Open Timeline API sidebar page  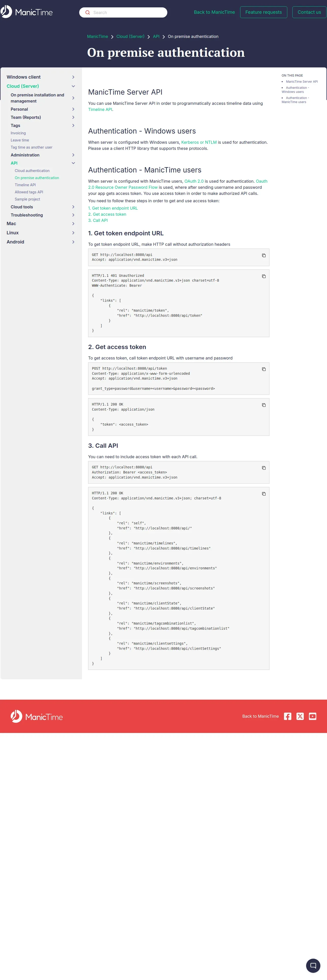(x=25, y=185)
